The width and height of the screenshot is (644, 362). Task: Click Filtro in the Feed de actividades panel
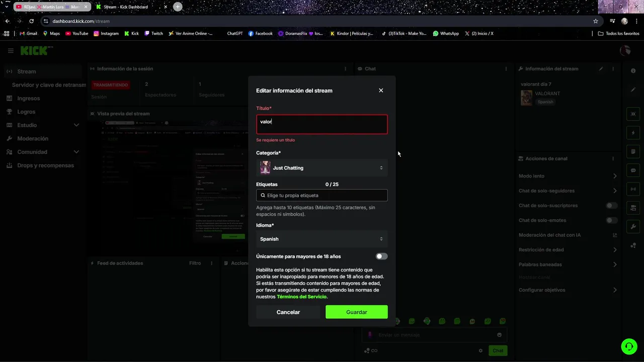coord(195,263)
